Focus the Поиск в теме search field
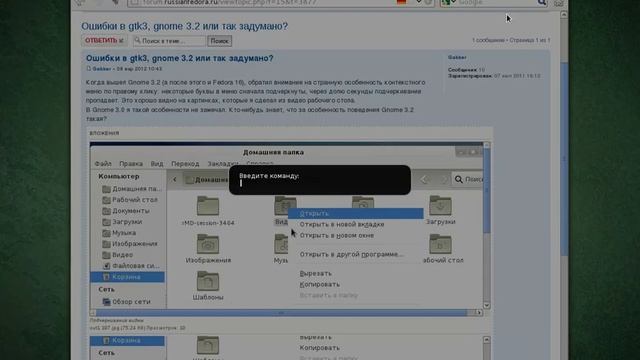 [169, 41]
